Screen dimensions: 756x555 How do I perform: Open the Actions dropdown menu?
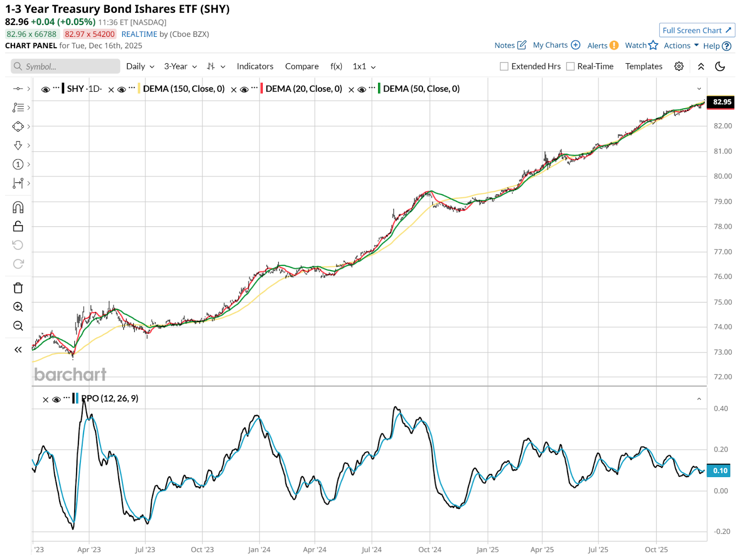[x=681, y=45]
